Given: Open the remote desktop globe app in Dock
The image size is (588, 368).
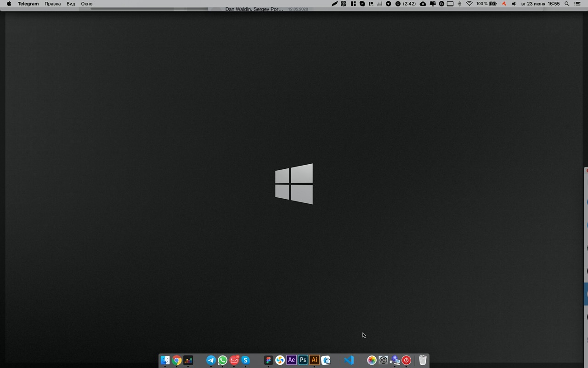Looking at the screenshot, I should tap(395, 360).
